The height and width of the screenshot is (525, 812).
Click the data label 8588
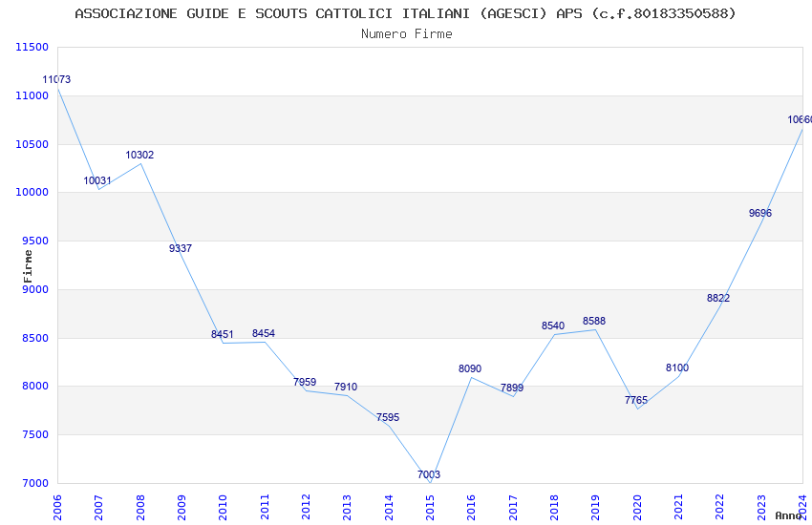pos(594,322)
